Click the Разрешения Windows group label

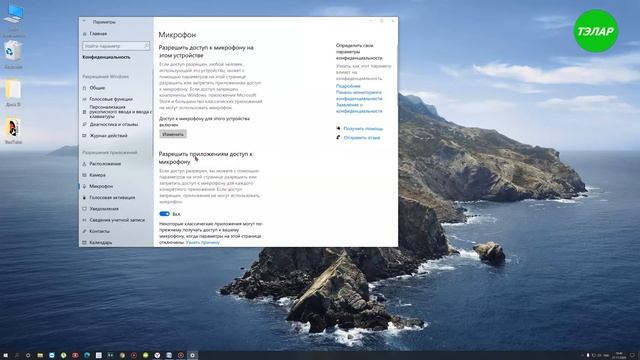(105, 76)
